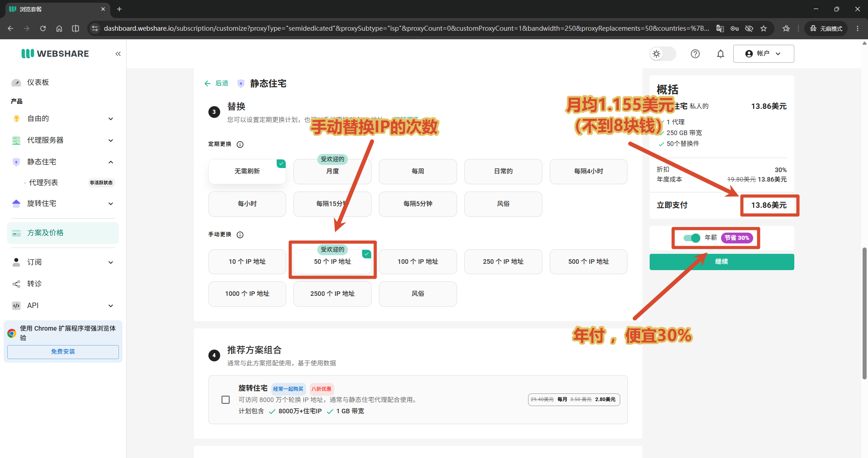Expand the API menu chevron

tap(111, 306)
